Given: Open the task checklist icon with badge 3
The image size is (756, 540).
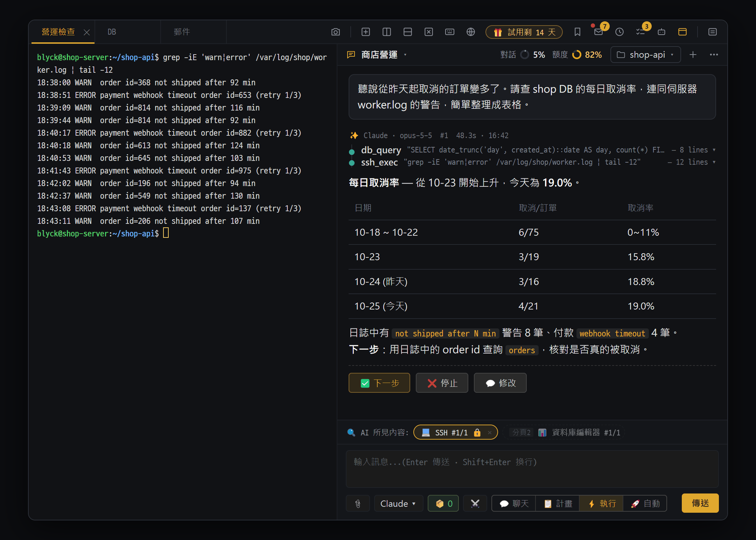Looking at the screenshot, I should (640, 32).
